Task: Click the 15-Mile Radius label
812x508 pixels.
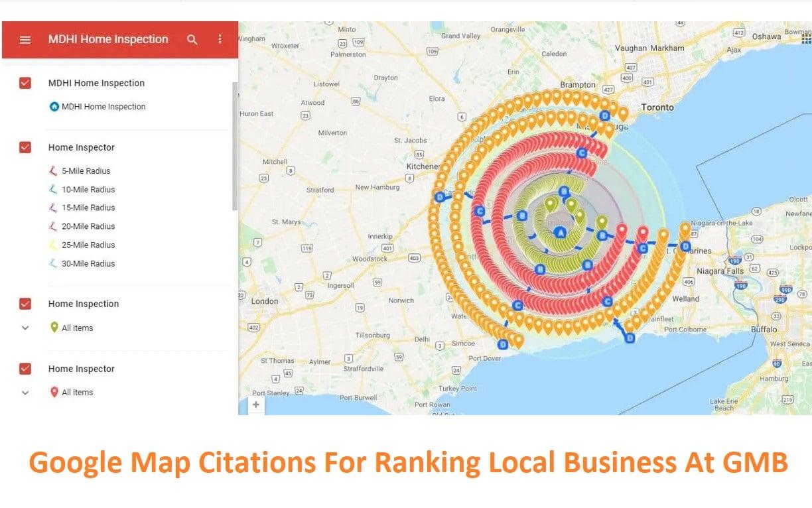Action: point(88,208)
